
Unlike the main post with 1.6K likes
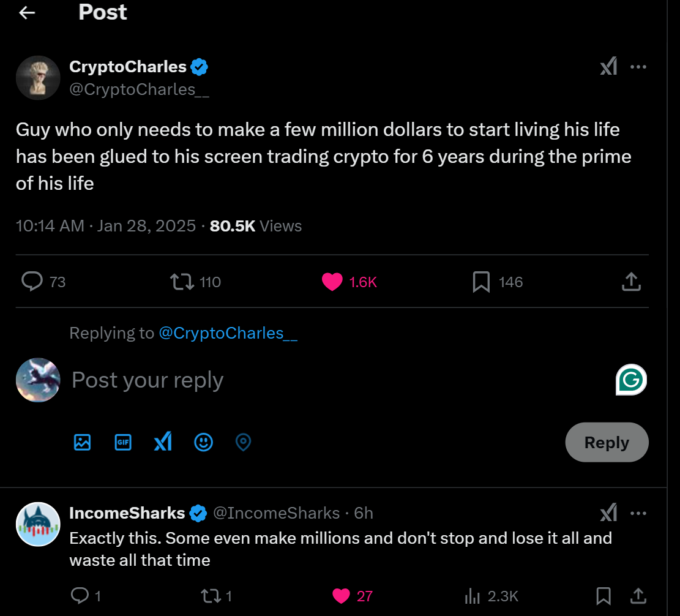pyautogui.click(x=332, y=282)
